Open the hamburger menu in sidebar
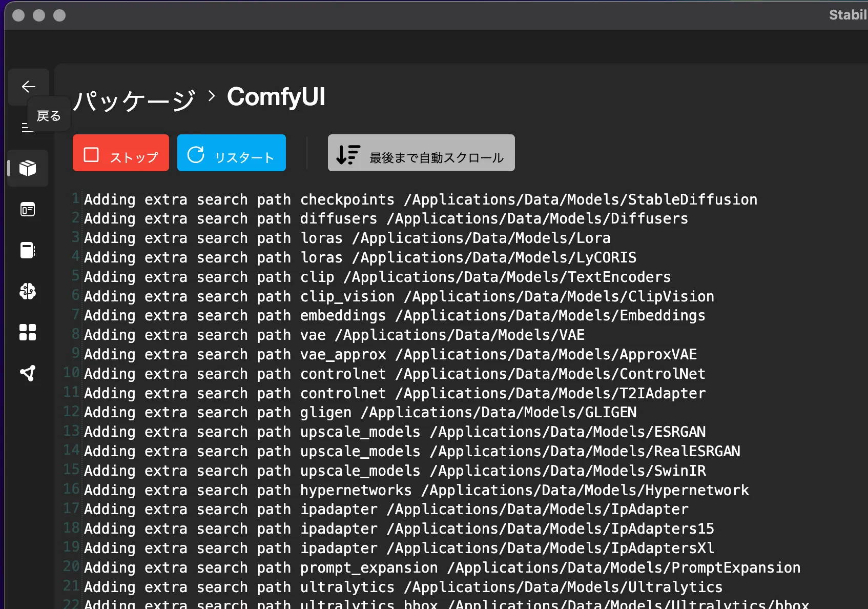Viewport: 868px width, 609px height. coord(28,128)
